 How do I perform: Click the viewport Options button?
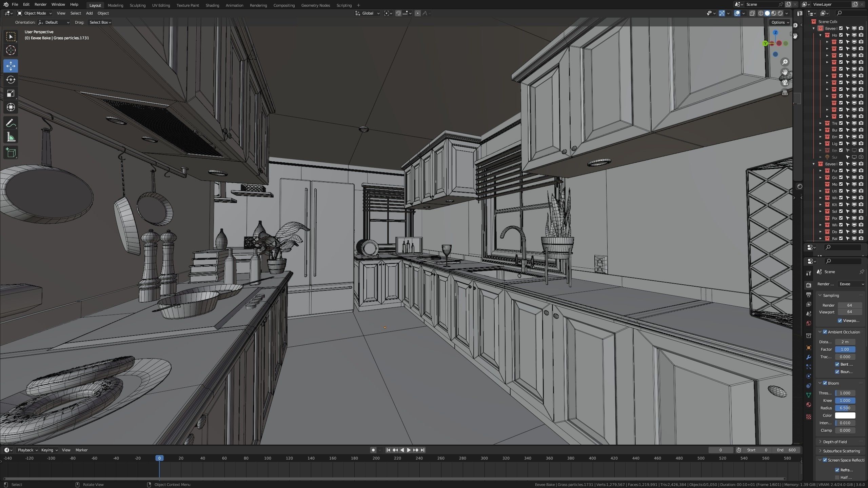[780, 22]
